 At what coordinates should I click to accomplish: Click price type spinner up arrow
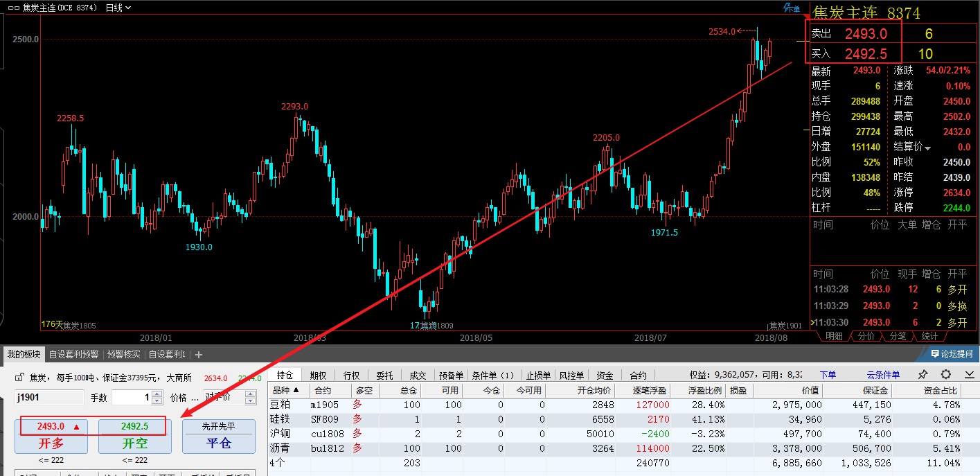[252, 394]
